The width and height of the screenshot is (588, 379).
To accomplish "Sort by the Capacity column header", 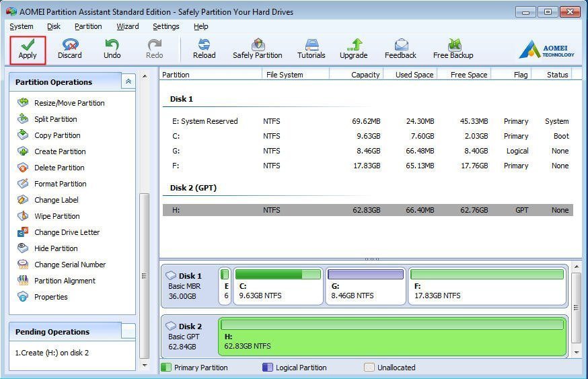I will [357, 74].
